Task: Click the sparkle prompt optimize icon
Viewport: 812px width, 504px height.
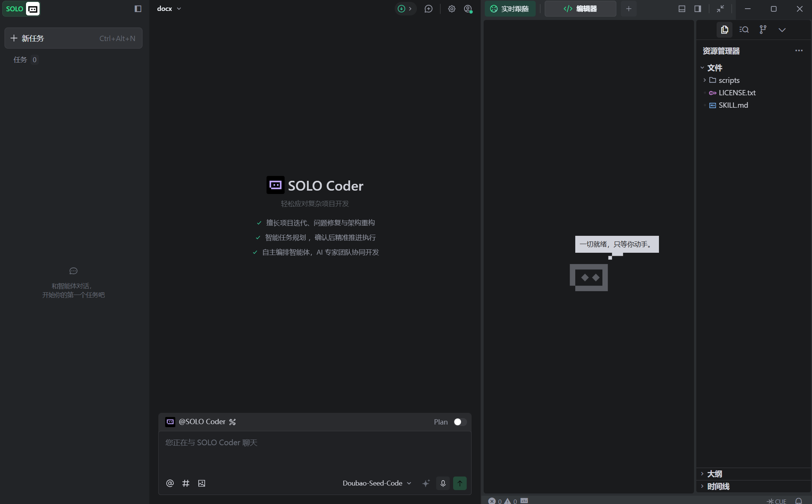Action: coord(426,483)
